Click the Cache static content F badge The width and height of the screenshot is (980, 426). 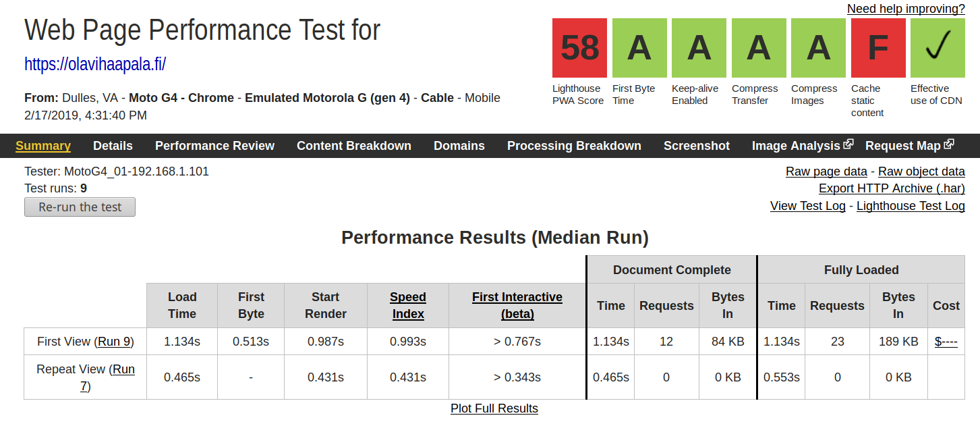878,48
